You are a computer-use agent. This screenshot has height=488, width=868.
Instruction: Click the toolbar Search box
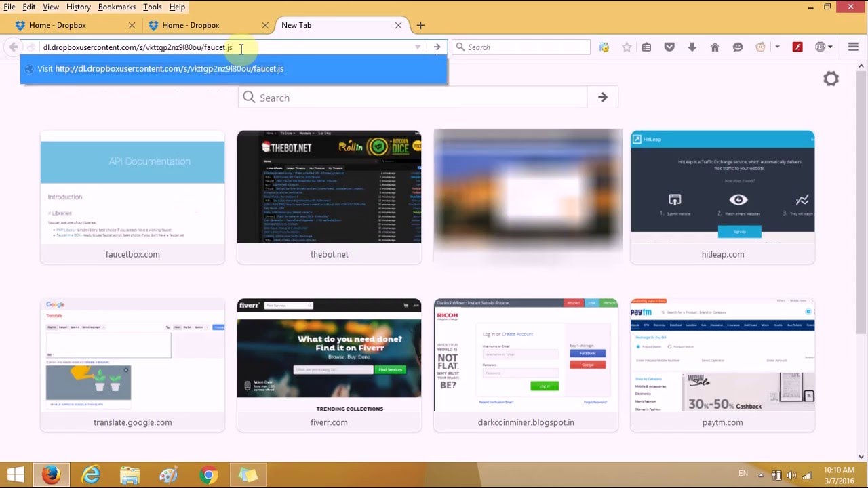(521, 47)
